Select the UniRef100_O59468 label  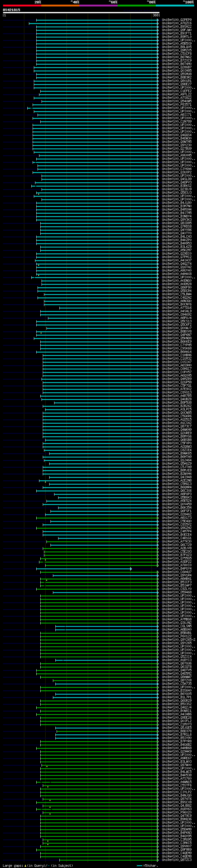click(177, 592)
